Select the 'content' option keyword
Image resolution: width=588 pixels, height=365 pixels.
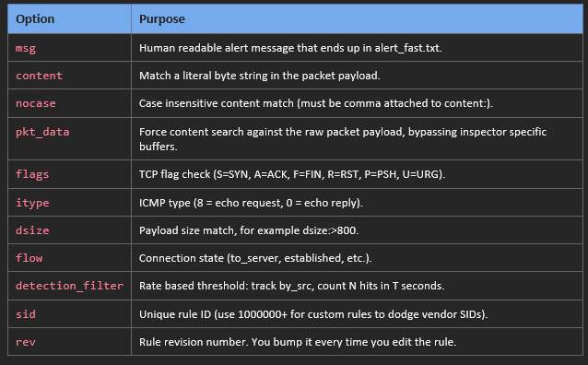(39, 76)
